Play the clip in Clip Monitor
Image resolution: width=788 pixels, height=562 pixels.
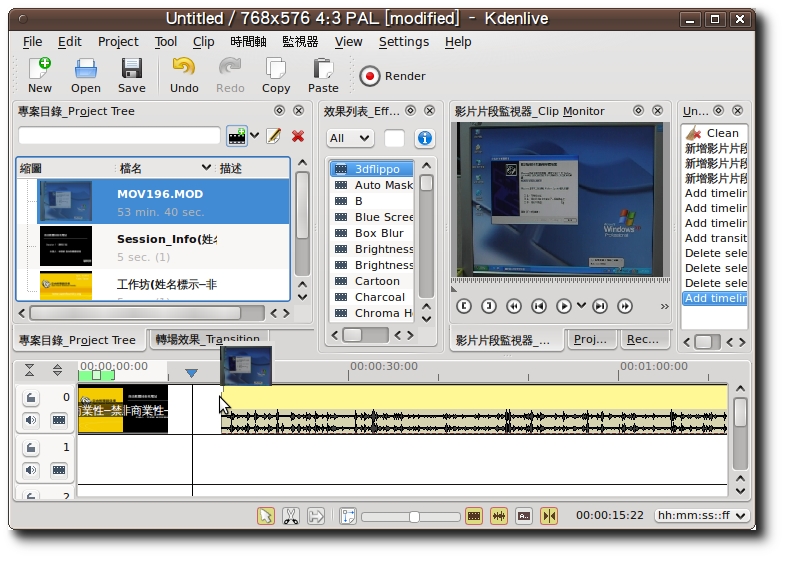click(x=564, y=306)
